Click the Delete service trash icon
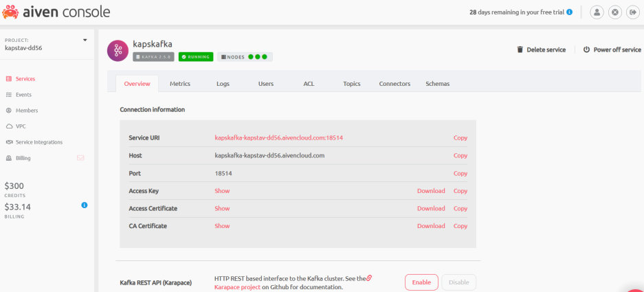644x292 pixels. point(520,49)
